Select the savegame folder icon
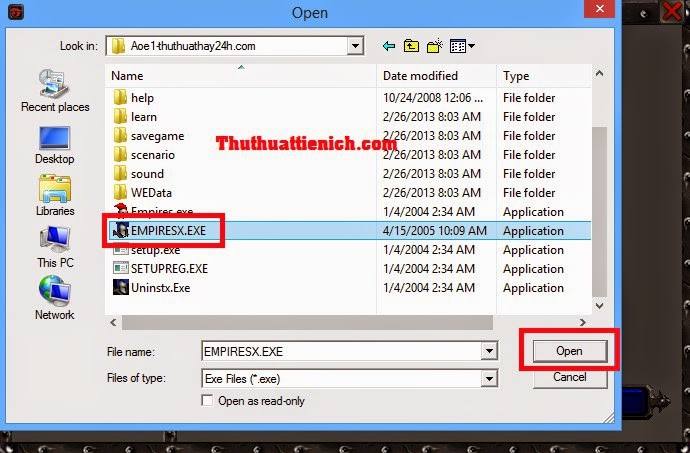 tap(120, 135)
